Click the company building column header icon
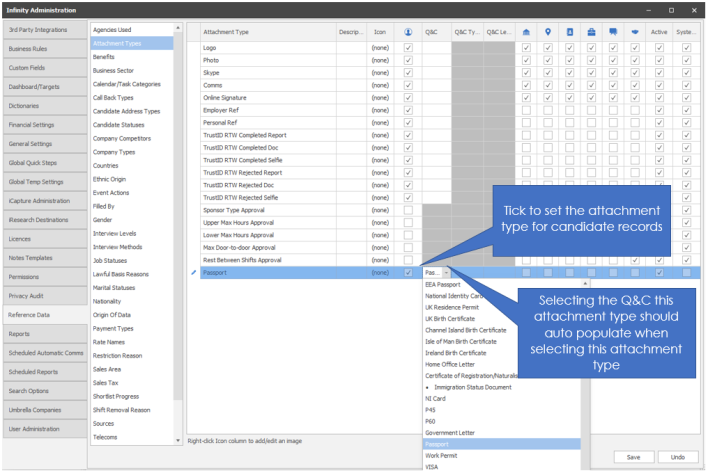This screenshot has height=473, width=708. [x=526, y=32]
